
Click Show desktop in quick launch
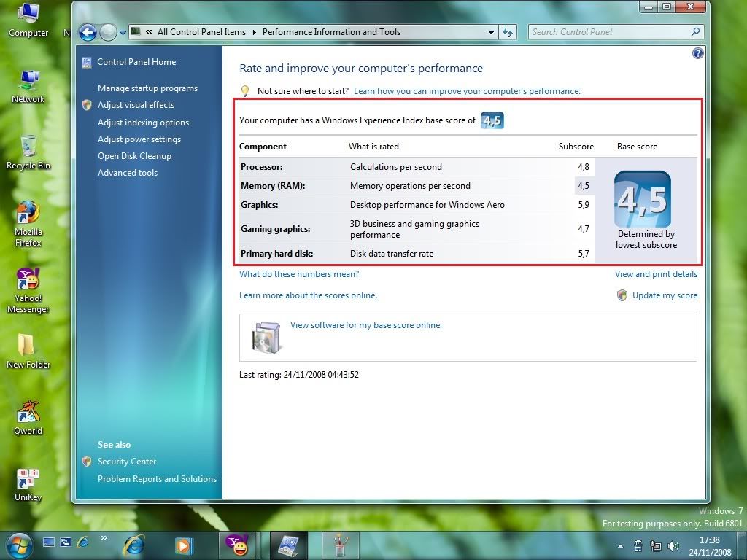[x=49, y=542]
